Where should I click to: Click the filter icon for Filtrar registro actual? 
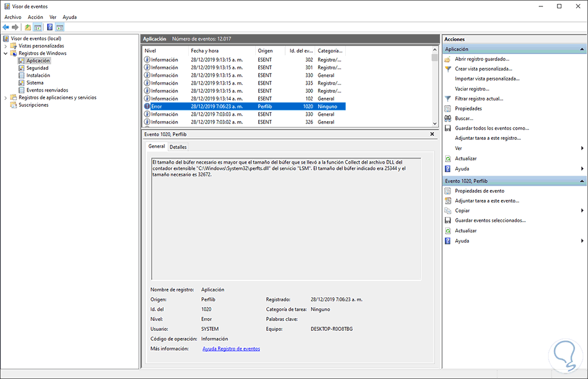(x=448, y=99)
